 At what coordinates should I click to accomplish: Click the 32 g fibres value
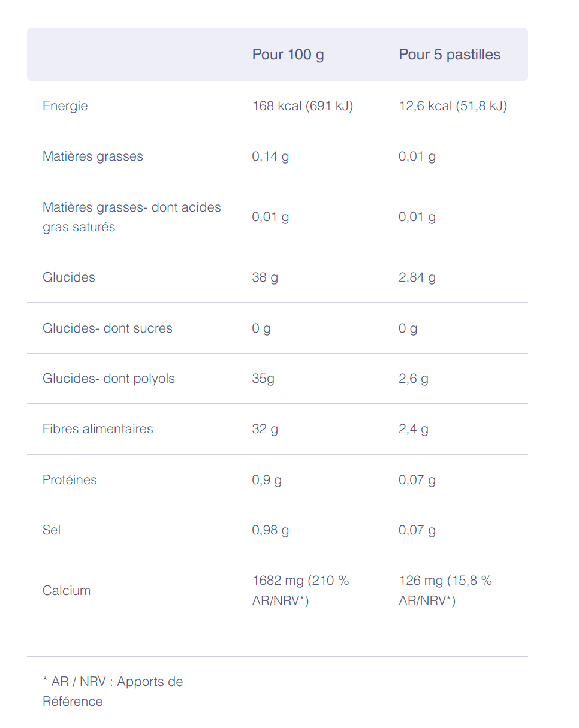pyautogui.click(x=265, y=429)
